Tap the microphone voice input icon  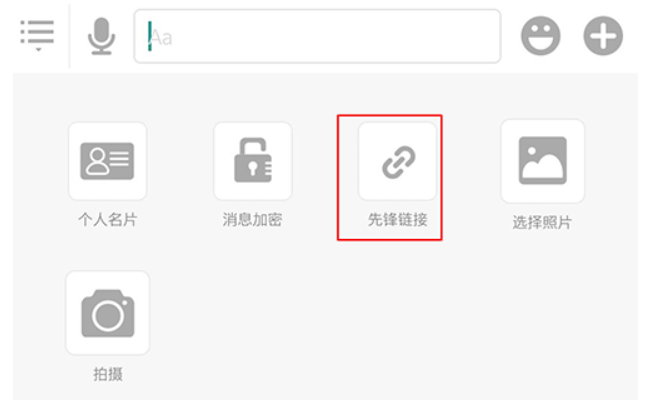click(x=101, y=36)
